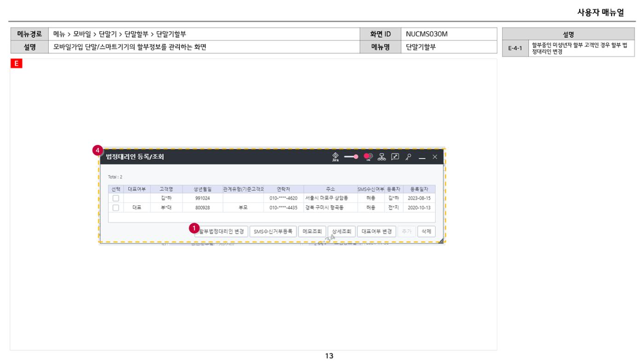Click the SMS수신여부 column header

click(371, 189)
